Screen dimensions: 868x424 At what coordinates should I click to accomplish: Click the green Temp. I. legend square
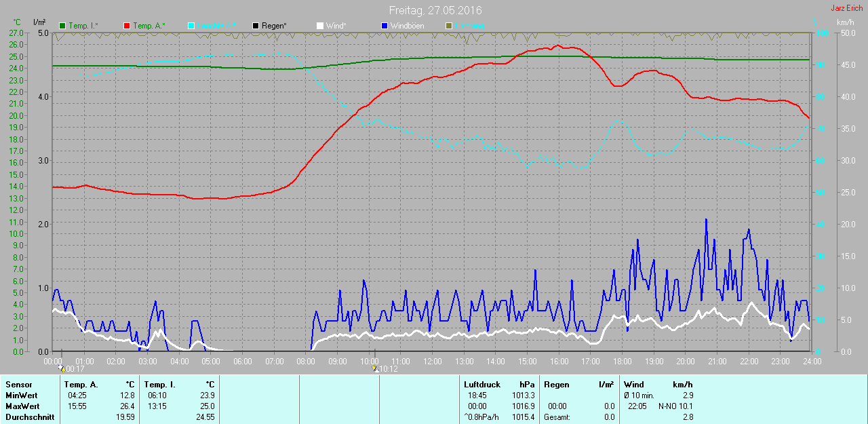click(x=63, y=26)
